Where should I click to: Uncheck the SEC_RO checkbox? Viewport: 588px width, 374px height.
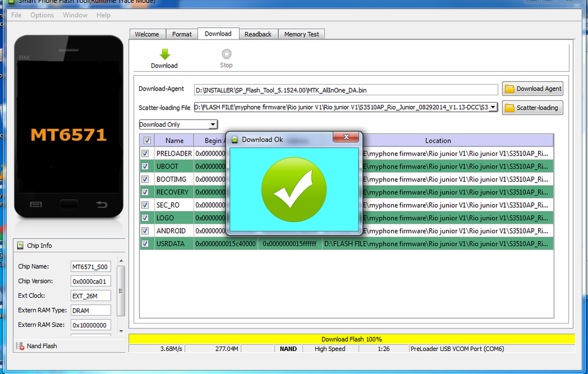click(x=145, y=205)
